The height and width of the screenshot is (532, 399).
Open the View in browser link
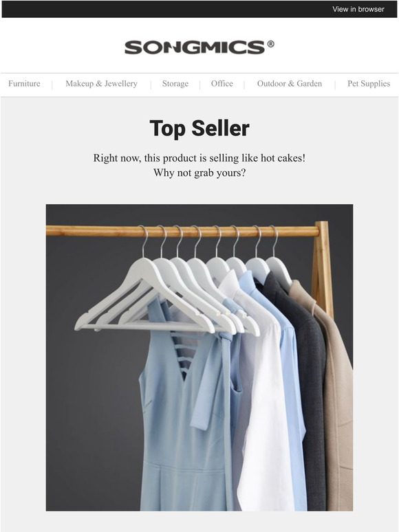point(358,9)
